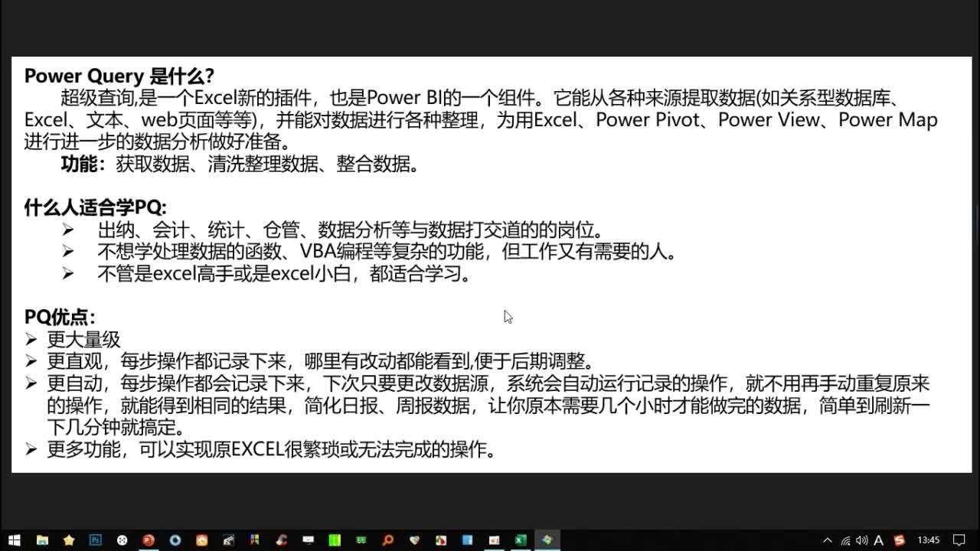The width and height of the screenshot is (980, 551).
Task: Click the line '功能：获取数据、清洗整理数据、整合数据。'
Action: 240,164
